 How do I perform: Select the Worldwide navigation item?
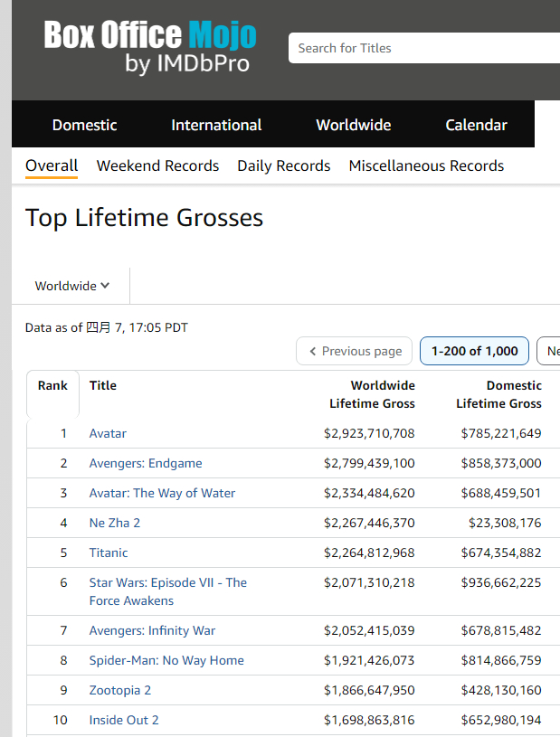click(353, 125)
